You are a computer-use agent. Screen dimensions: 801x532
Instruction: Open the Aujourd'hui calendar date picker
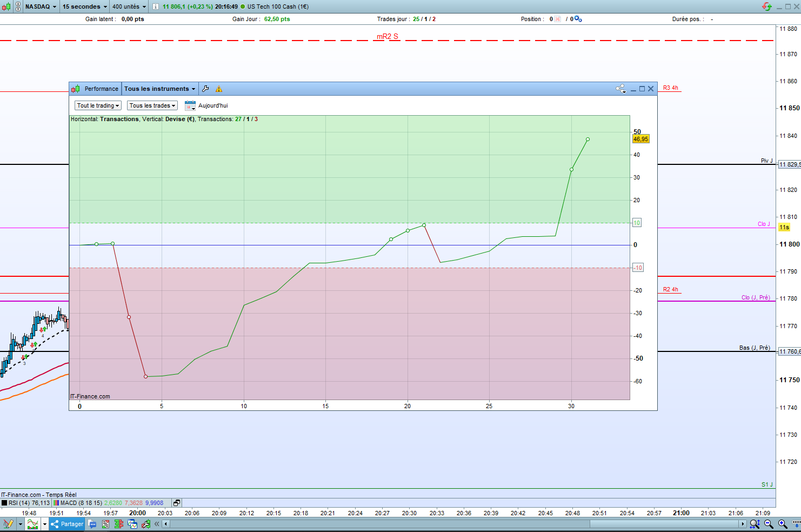click(190, 105)
